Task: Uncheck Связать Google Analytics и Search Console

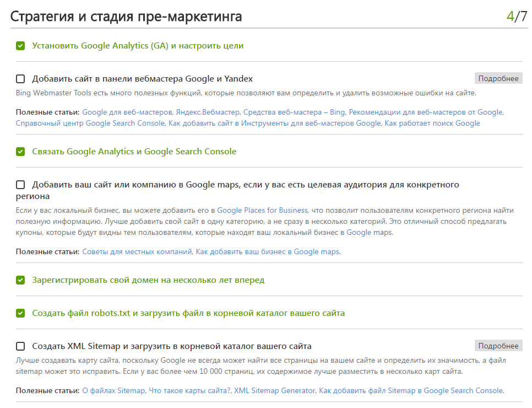Action: point(20,152)
